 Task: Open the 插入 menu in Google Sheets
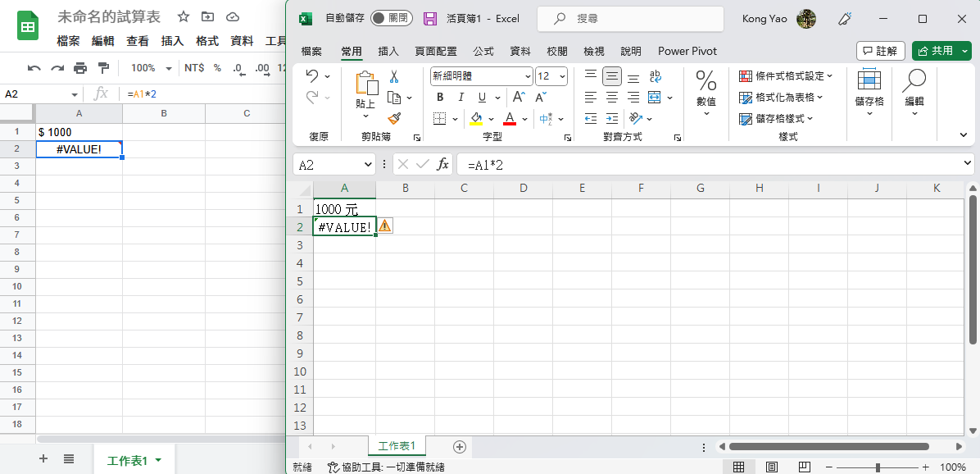(x=172, y=41)
